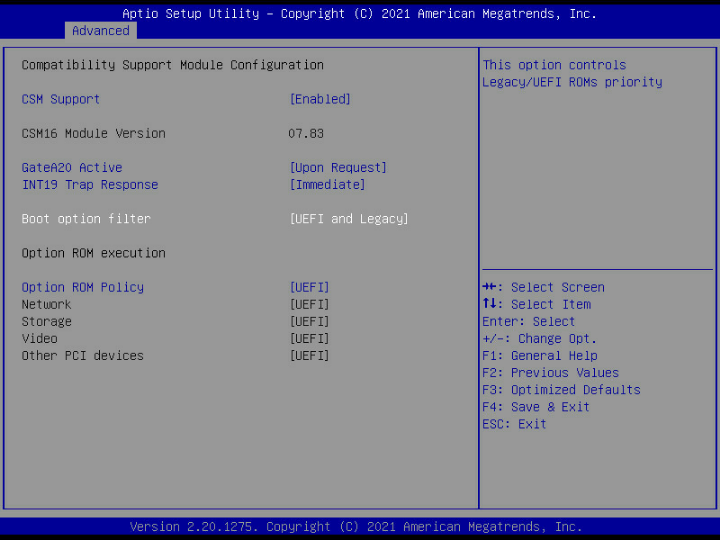The width and height of the screenshot is (720, 540).
Task: Click the Option ROM Policy label
Action: (x=83, y=288)
